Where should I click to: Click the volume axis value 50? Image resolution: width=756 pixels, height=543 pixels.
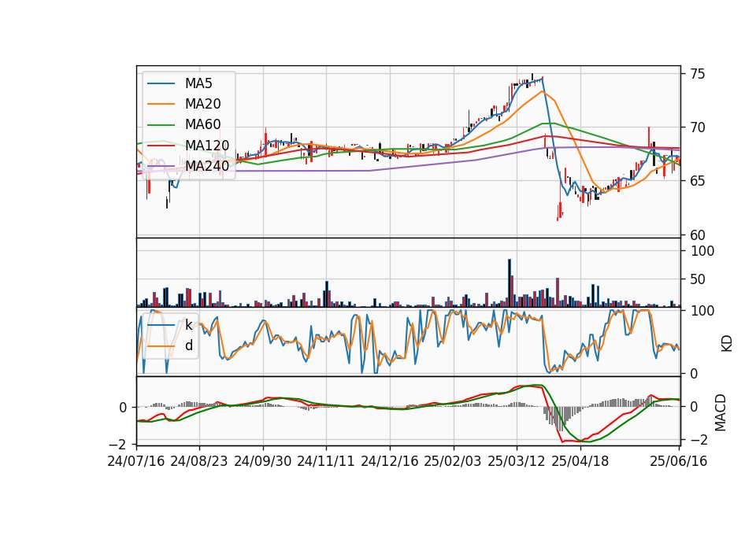(x=699, y=279)
